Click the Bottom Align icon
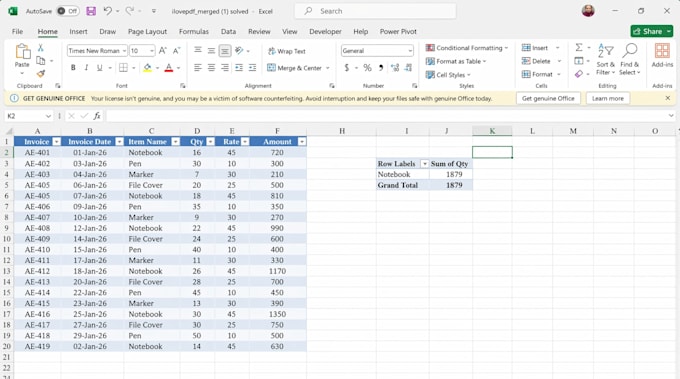Screen dimensions: 680x379 pos(225,51)
